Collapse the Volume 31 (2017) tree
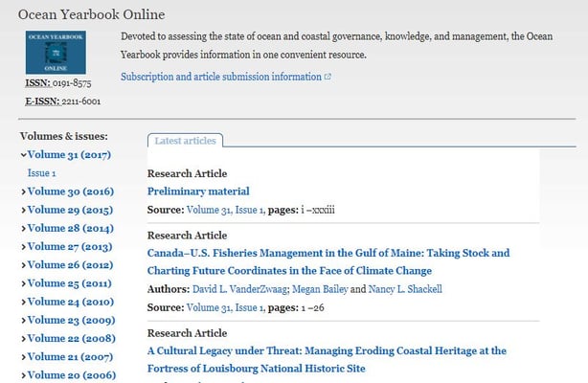Screen dimensions: 588x383 point(23,155)
